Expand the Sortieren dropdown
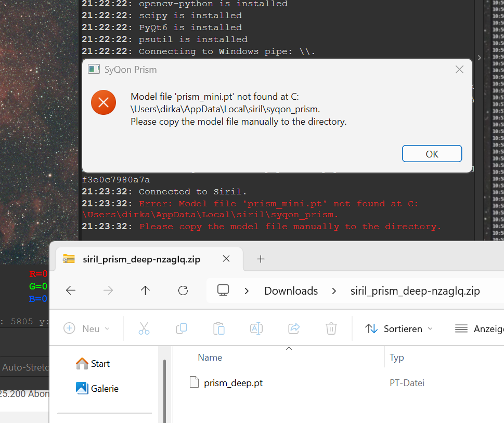Image resolution: width=504 pixels, height=423 pixels. tap(399, 328)
